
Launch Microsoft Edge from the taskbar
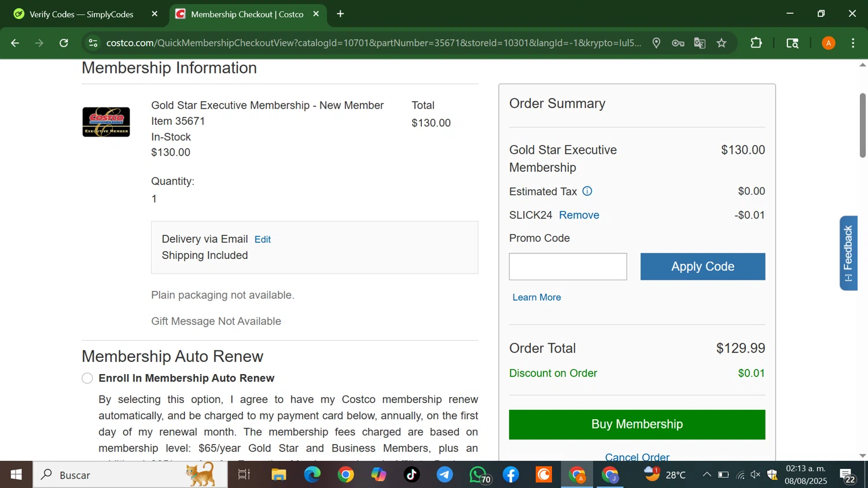click(312, 475)
